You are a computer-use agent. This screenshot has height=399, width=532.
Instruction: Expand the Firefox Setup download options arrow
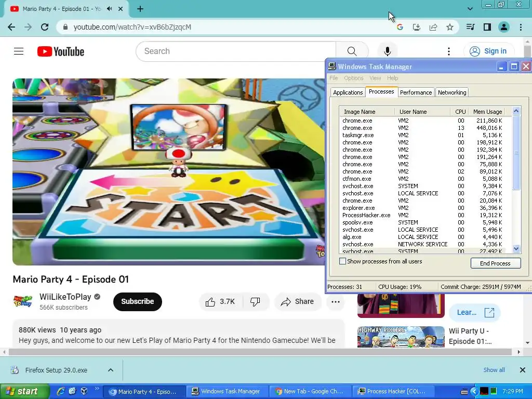click(x=111, y=370)
